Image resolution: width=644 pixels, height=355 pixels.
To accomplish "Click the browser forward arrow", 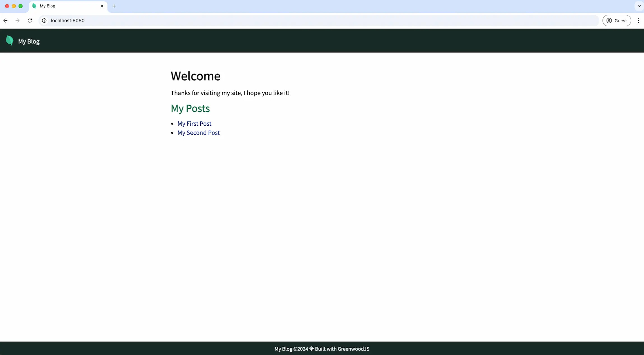I will click(x=17, y=20).
